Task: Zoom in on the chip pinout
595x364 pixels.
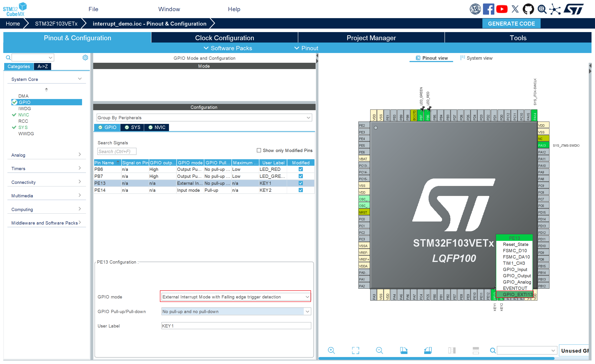Action: [331, 350]
